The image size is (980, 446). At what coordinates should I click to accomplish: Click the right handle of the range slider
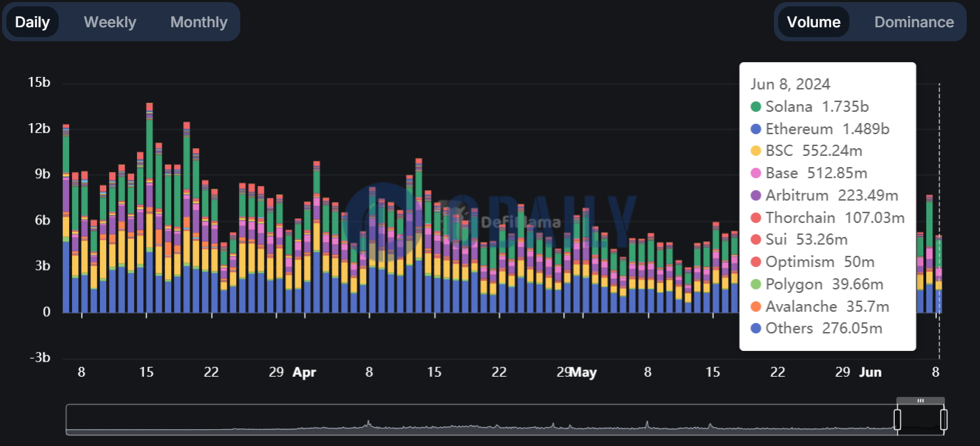[x=944, y=419]
